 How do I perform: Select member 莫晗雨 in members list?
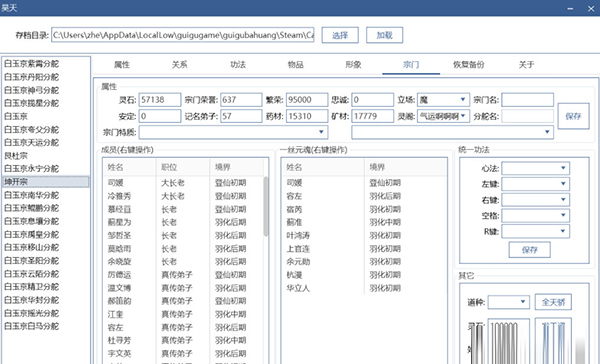pyautogui.click(x=183, y=249)
